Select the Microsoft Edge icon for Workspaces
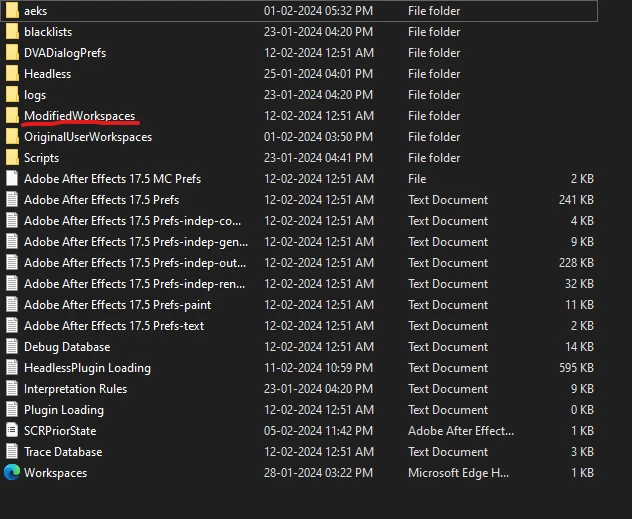The height and width of the screenshot is (519, 632). [12, 472]
